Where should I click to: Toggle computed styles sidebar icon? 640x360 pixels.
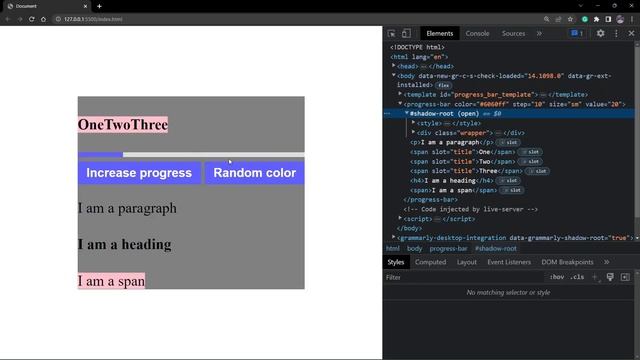point(625,277)
